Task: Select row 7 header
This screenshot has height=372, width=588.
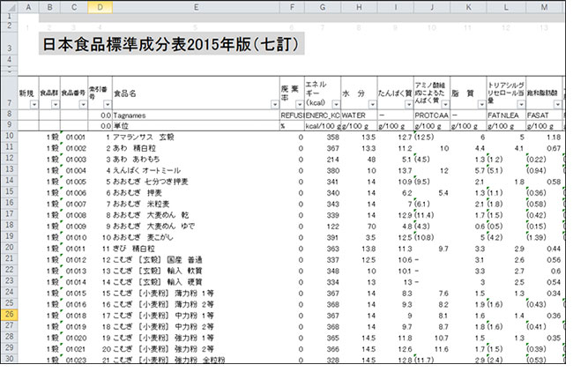Action: click(x=9, y=93)
